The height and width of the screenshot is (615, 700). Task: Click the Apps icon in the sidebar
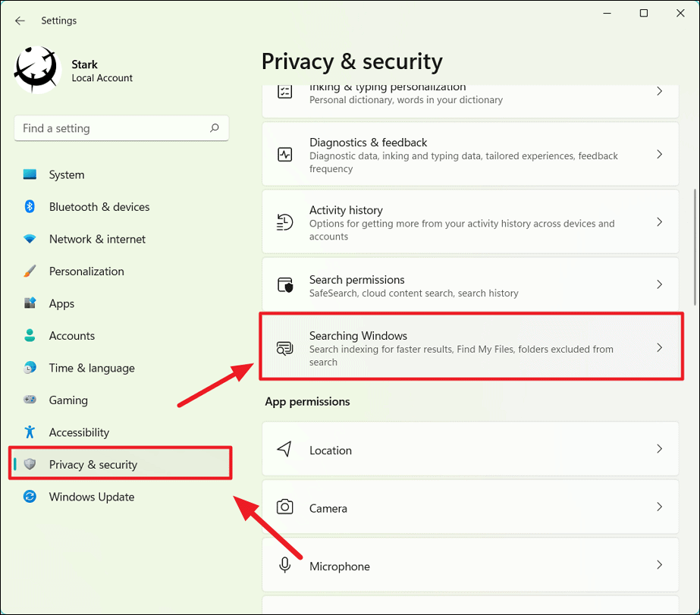coord(30,303)
